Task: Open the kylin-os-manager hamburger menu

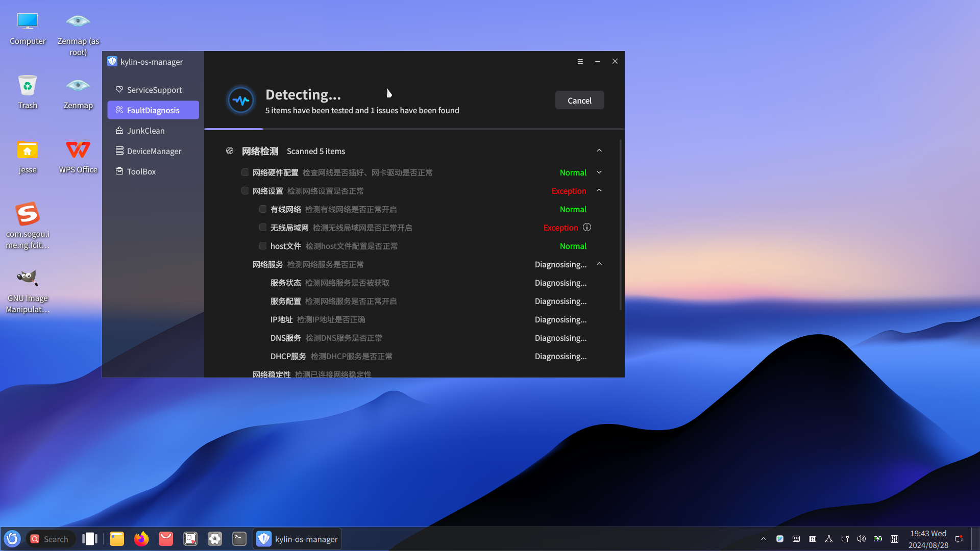Action: coord(580,61)
